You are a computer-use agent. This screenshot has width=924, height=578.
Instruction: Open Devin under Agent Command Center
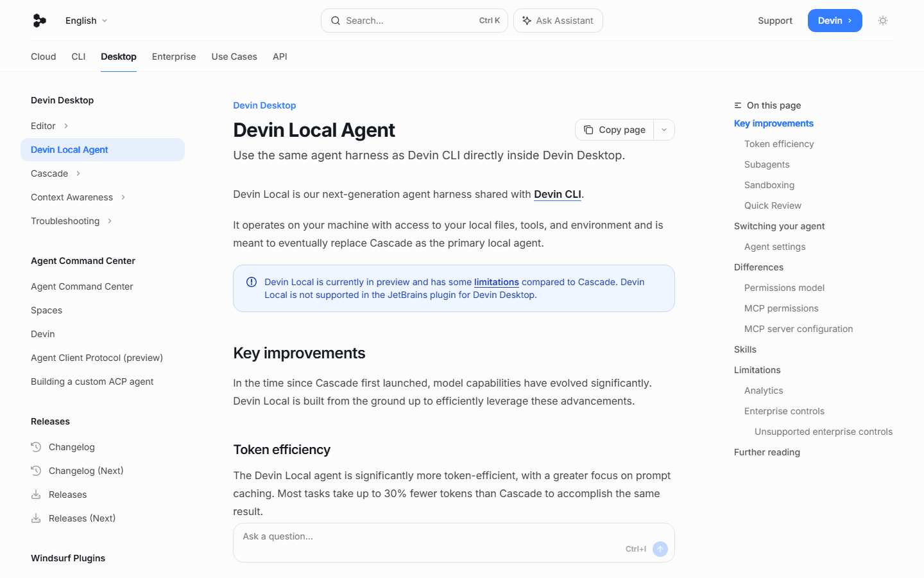tap(43, 334)
